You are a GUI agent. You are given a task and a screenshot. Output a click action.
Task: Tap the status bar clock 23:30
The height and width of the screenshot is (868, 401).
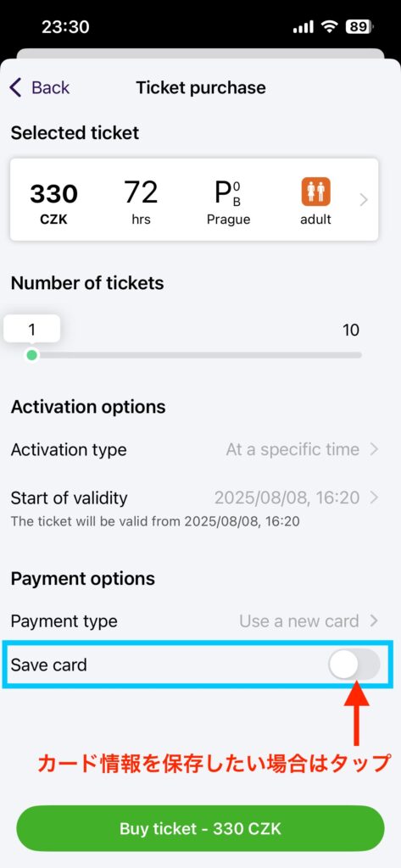(65, 27)
